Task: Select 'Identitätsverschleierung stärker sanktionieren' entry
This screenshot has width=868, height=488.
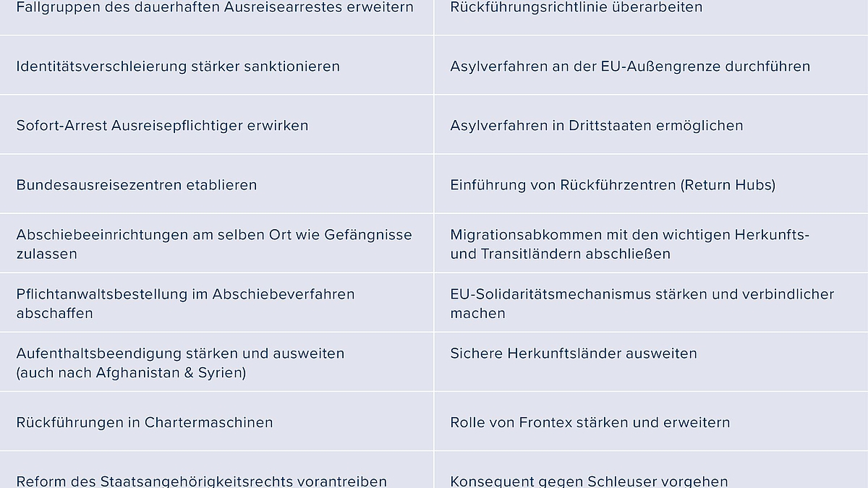Action: pyautogui.click(x=216, y=65)
